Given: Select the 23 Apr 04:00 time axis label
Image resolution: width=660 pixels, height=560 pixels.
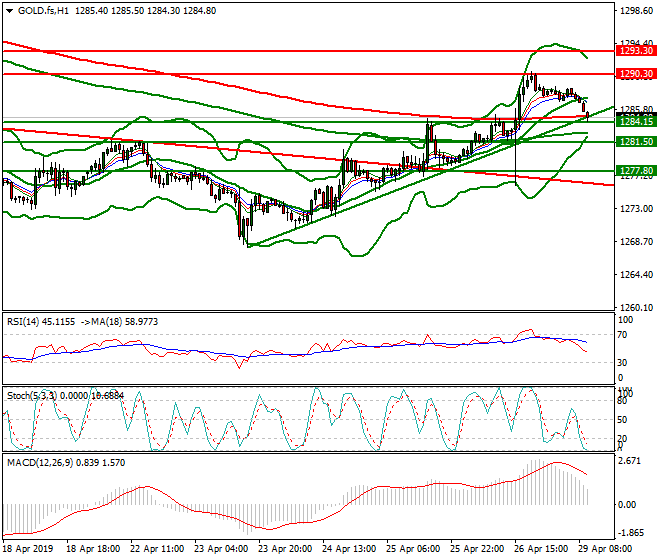Looking at the screenshot, I should click(x=221, y=549).
